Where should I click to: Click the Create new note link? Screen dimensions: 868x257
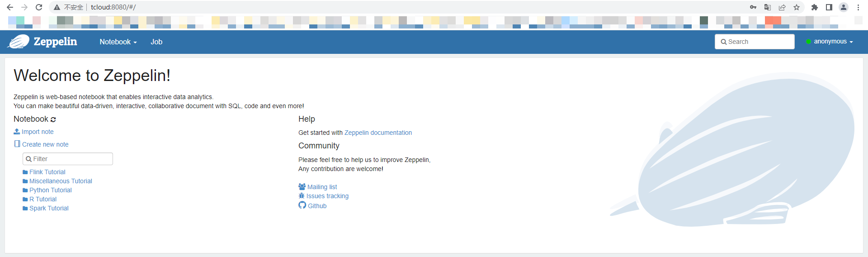41,144
